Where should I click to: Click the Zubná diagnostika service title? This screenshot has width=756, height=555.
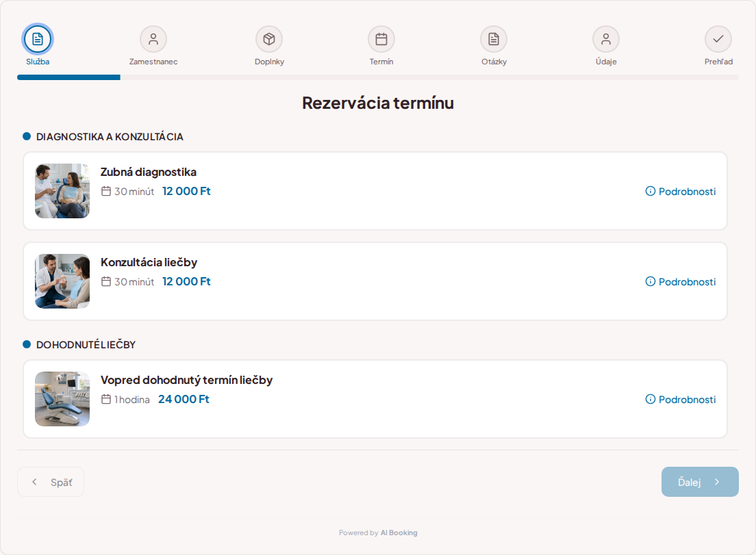click(149, 172)
